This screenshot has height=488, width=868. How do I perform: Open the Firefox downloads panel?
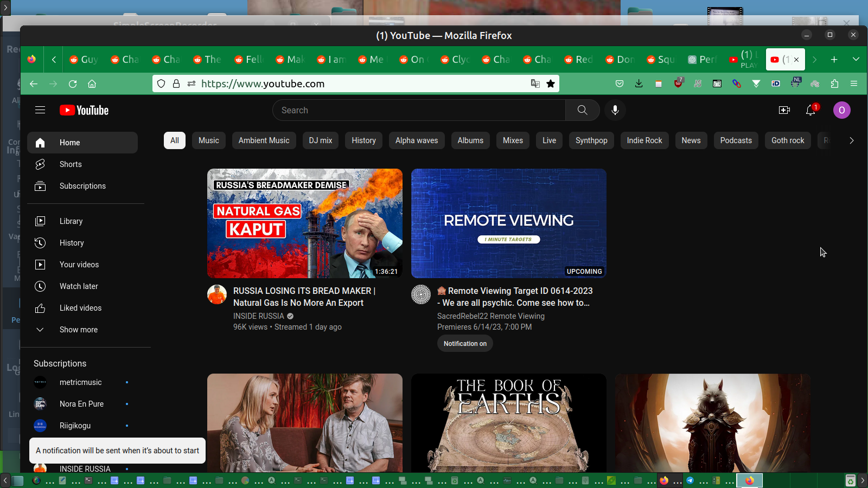pos(639,84)
